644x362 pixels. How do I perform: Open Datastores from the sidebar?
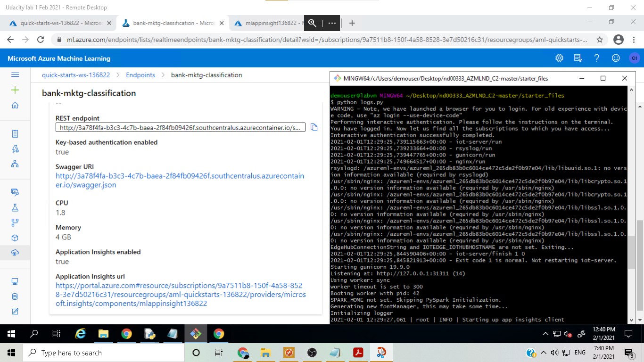(x=15, y=296)
